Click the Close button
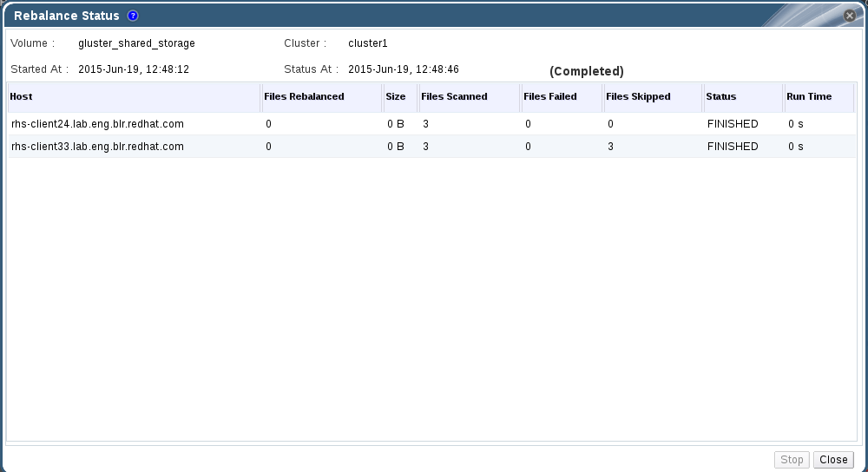Image resolution: width=868 pixels, height=472 pixels. click(x=833, y=460)
